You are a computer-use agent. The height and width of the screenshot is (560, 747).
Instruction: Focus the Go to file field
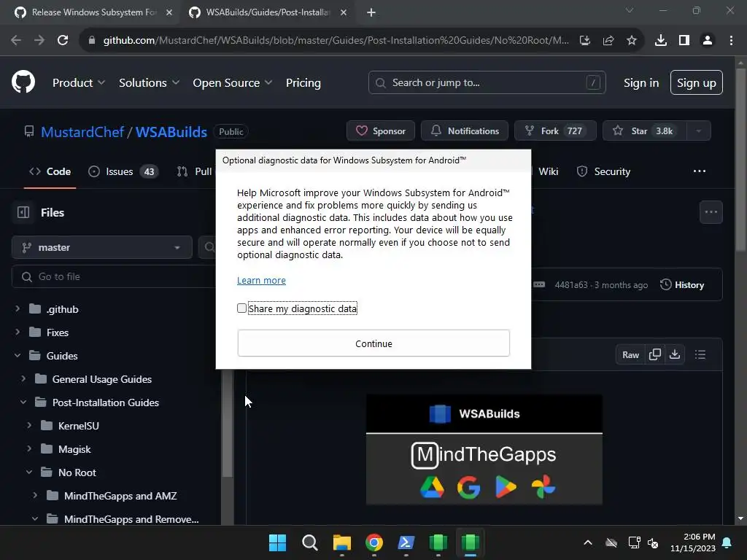115,276
